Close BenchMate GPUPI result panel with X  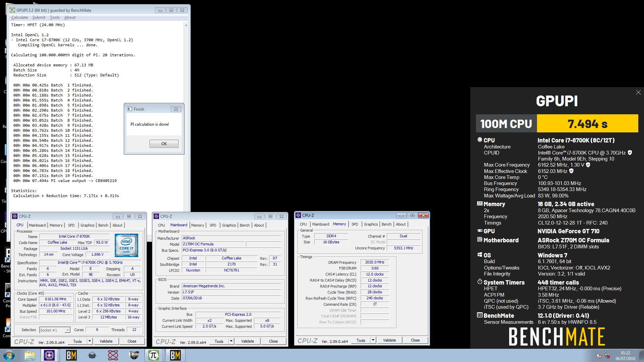(638, 92)
